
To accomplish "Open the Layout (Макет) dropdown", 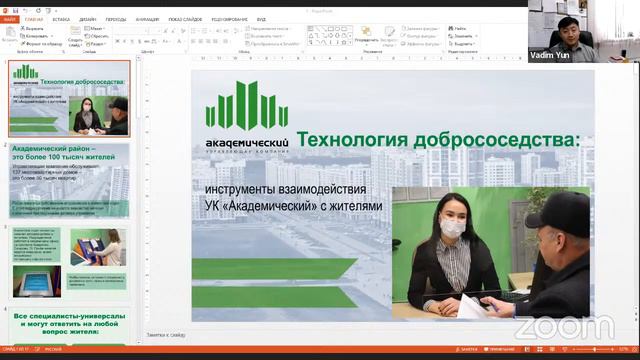I will coord(94,28).
